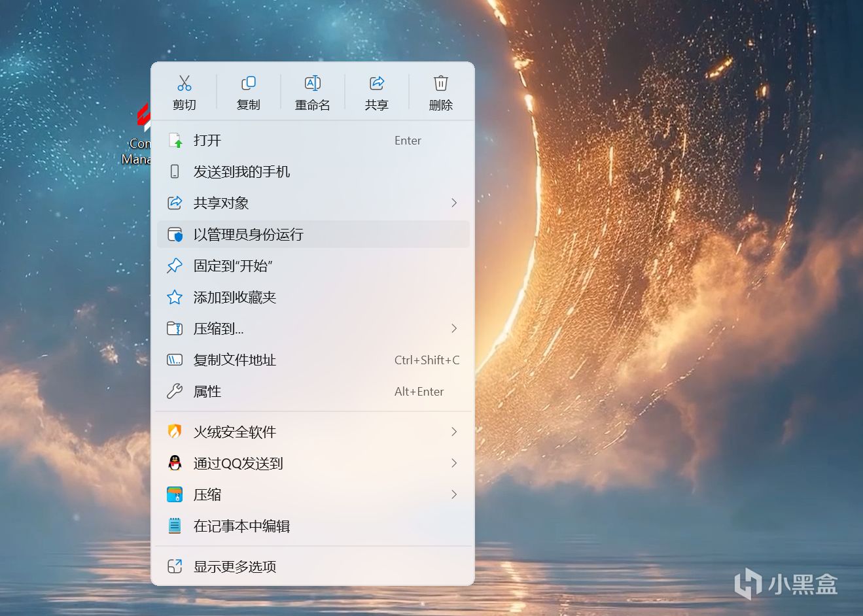Click the Share (共享) icon in top row
863x616 pixels.
(377, 83)
